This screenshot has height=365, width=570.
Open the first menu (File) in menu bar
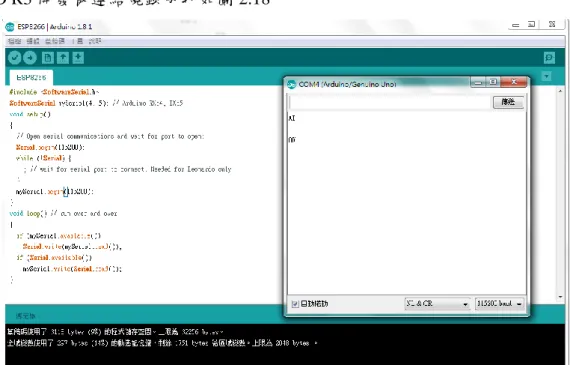(x=15, y=41)
